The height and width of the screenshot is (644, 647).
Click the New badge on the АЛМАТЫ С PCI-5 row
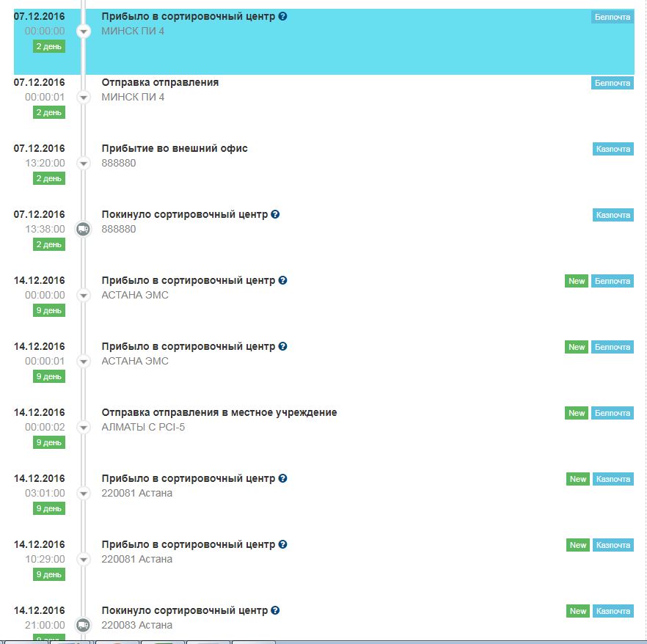tap(577, 413)
